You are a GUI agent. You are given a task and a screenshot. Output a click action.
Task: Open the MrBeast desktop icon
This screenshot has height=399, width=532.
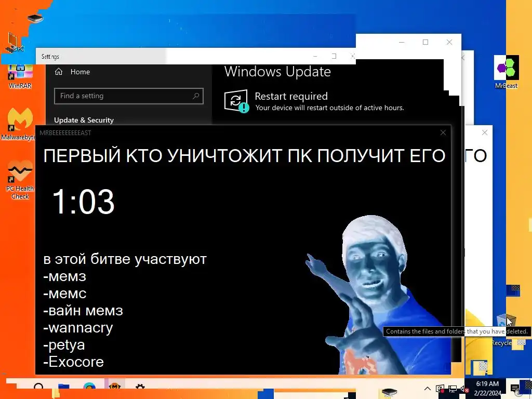506,72
